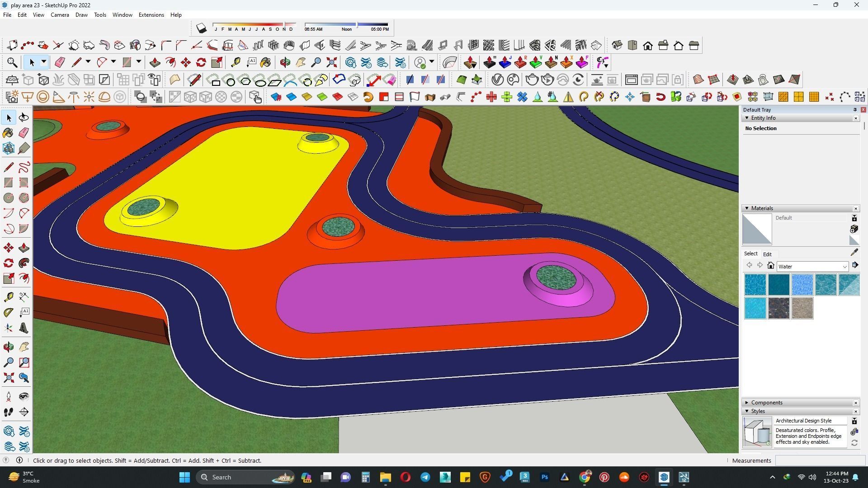This screenshot has height=488, width=868.
Task: Click the Create Material button
Action: pyautogui.click(x=854, y=229)
